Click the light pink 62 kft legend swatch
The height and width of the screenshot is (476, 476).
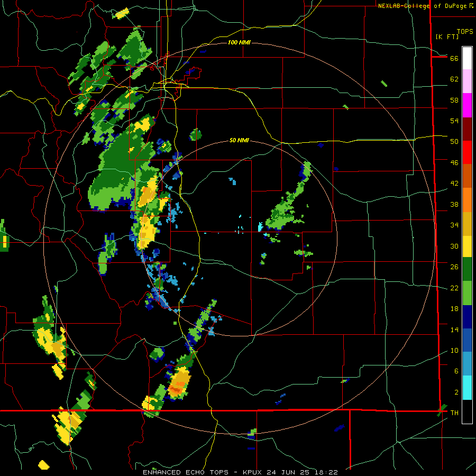point(467,81)
